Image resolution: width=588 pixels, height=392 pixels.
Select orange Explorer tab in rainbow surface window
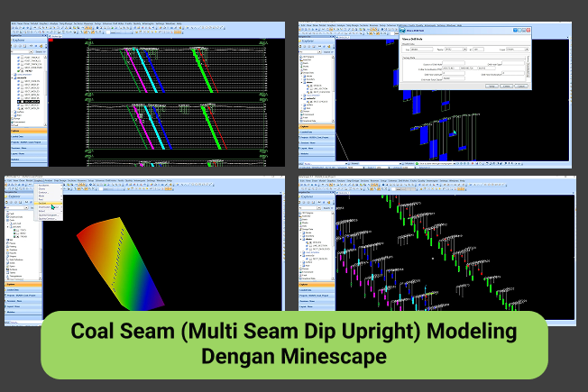[23, 284]
